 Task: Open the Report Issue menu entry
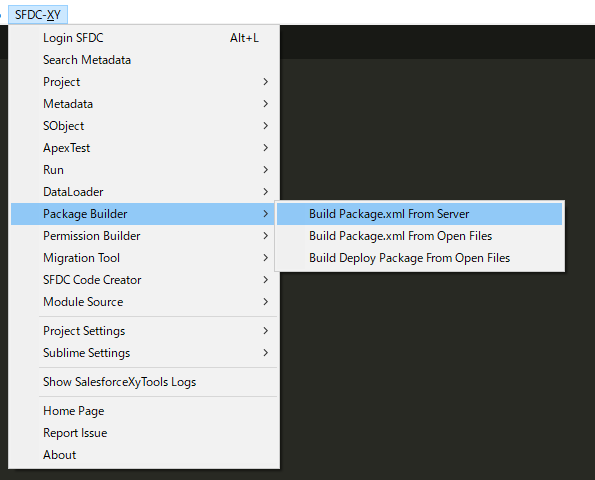(x=144, y=433)
